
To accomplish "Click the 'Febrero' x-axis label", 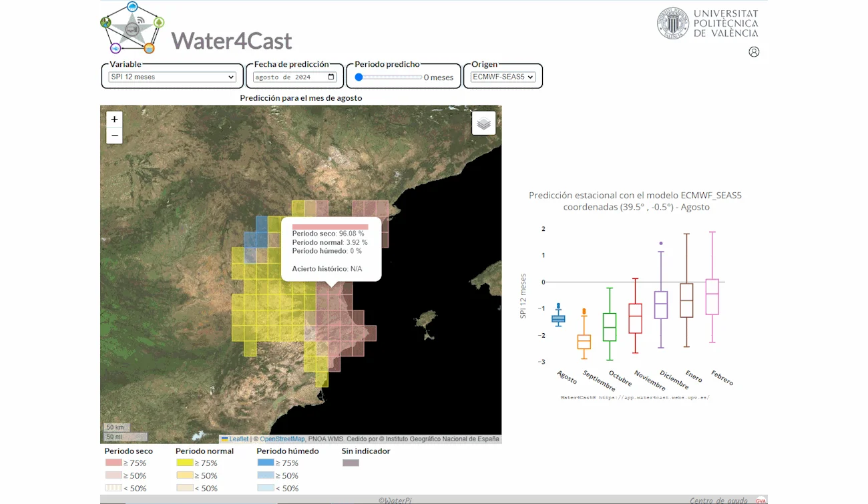I will click(x=722, y=378).
